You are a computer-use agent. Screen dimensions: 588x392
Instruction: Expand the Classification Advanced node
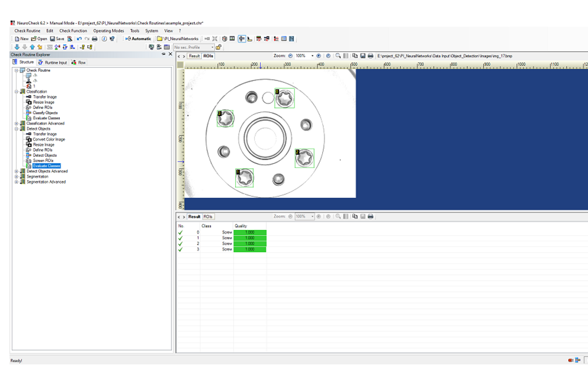(16, 124)
